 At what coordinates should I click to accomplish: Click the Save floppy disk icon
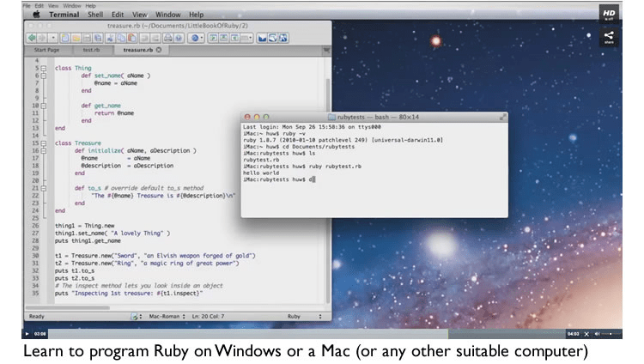(x=87, y=39)
